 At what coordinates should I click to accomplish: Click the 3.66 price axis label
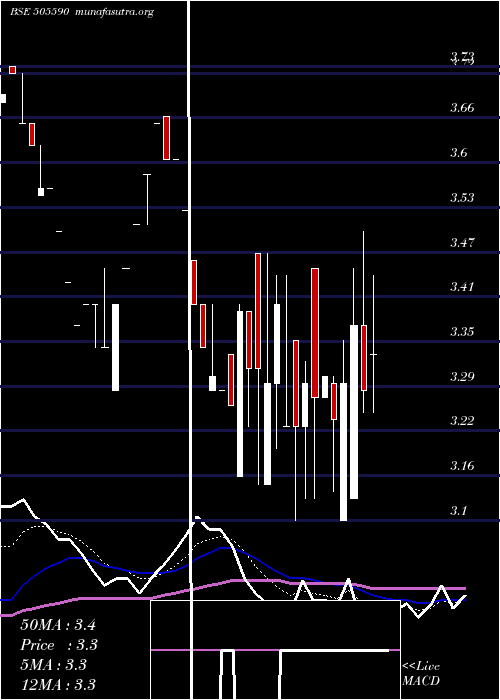point(462,108)
